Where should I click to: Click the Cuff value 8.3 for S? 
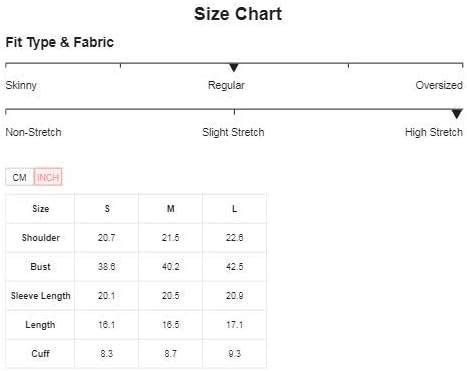(107, 354)
